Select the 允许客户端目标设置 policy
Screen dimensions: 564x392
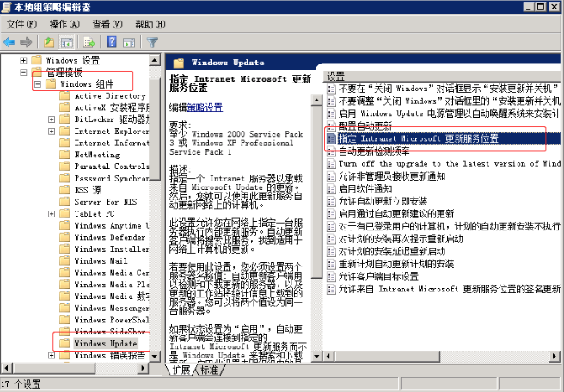(x=377, y=277)
